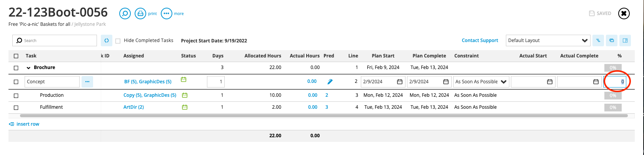Click the percent complete field in Concept row
644x155 pixels.
615,82
